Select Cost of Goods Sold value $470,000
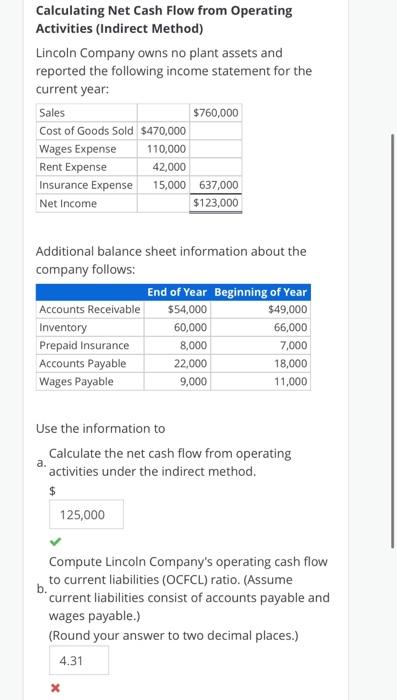This screenshot has height=700, width=397. (x=163, y=131)
